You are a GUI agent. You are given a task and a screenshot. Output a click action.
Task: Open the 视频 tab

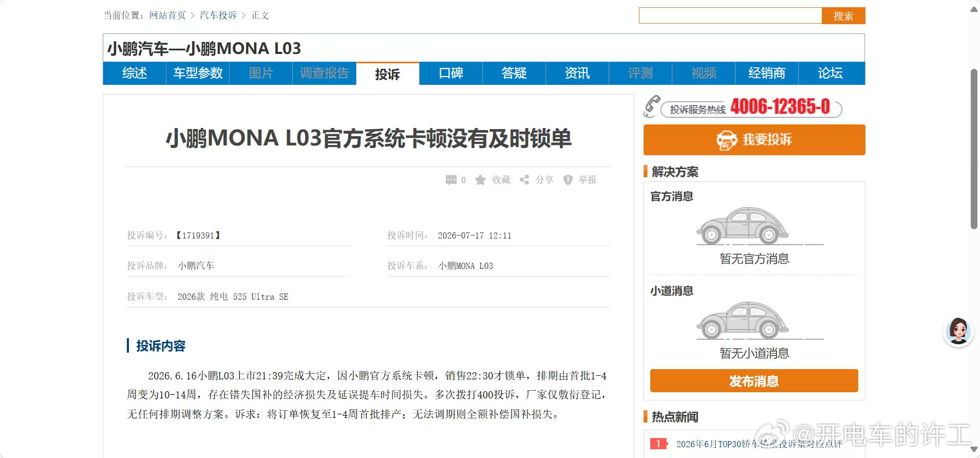coord(704,74)
